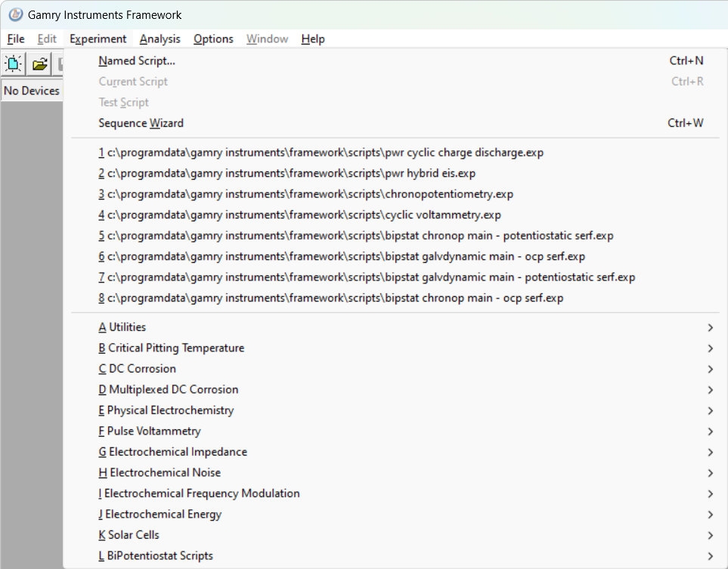728x569 pixels.
Task: Expand Pulse Voltammetry submenu
Action: click(x=395, y=431)
